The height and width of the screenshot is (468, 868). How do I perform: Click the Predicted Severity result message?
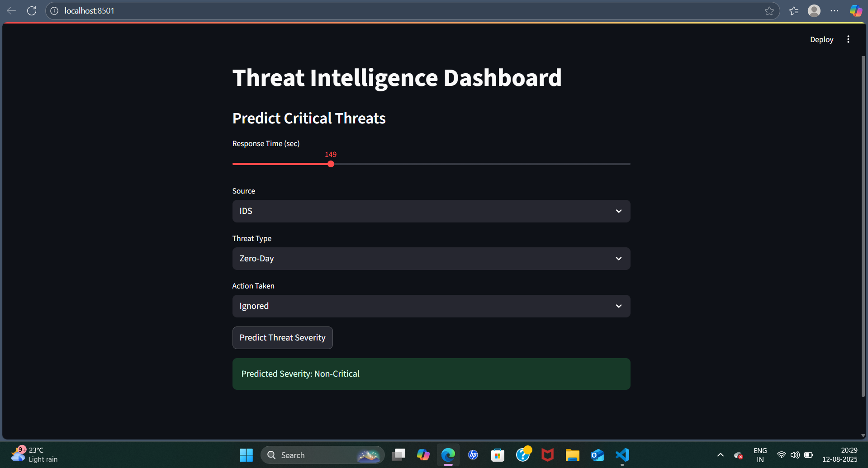point(431,374)
